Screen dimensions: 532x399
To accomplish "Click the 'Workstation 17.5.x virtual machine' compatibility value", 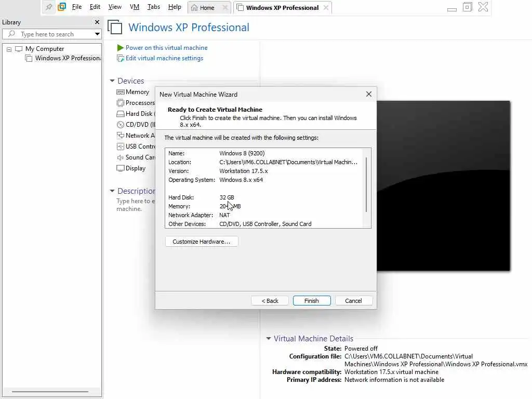I will [391, 372].
